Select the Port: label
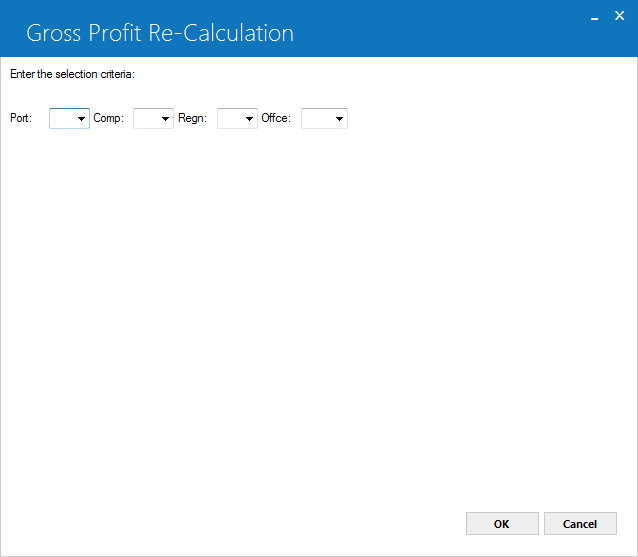Image resolution: width=638 pixels, height=557 pixels. click(21, 118)
